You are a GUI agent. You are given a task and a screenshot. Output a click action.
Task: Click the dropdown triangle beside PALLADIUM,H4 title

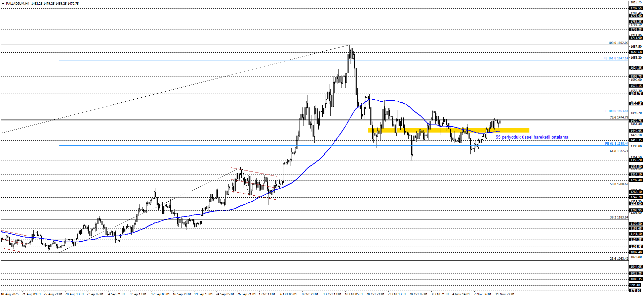[3, 4]
